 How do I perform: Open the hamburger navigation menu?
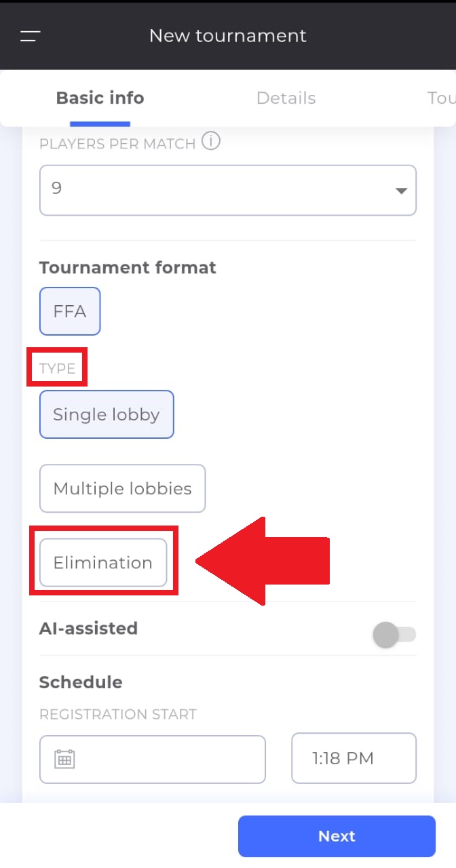[31, 37]
